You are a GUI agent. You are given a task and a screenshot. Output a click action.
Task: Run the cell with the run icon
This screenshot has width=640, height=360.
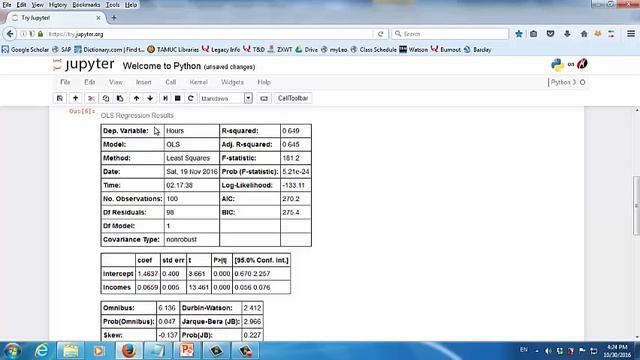pos(165,98)
